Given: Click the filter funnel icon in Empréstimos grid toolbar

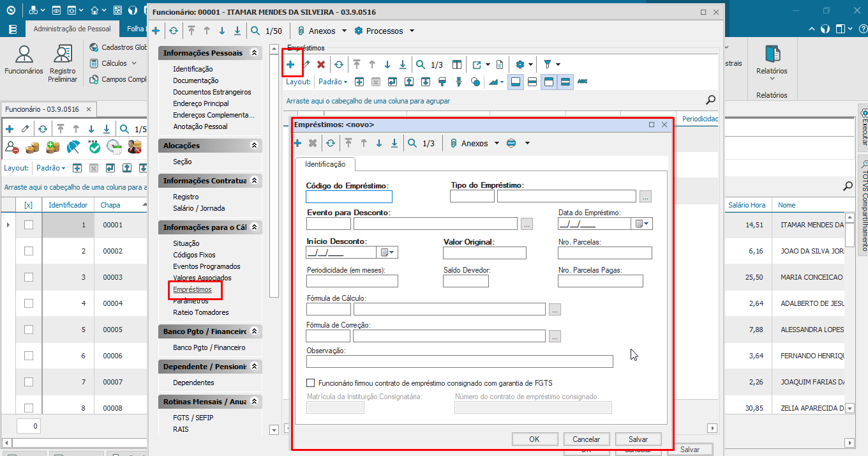Looking at the screenshot, I should 548,65.
